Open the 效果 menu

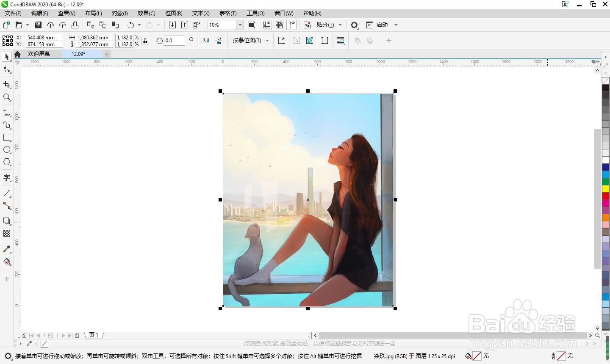146,13
